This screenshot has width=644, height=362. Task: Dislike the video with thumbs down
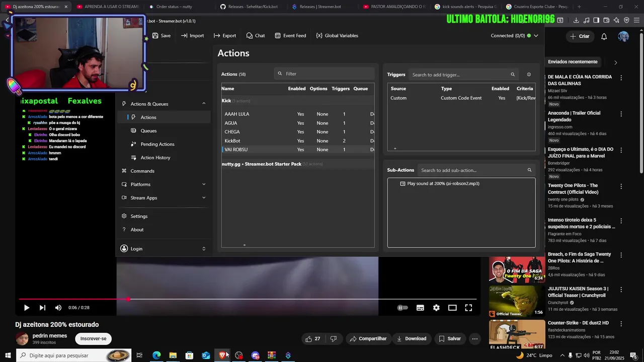[334, 339]
